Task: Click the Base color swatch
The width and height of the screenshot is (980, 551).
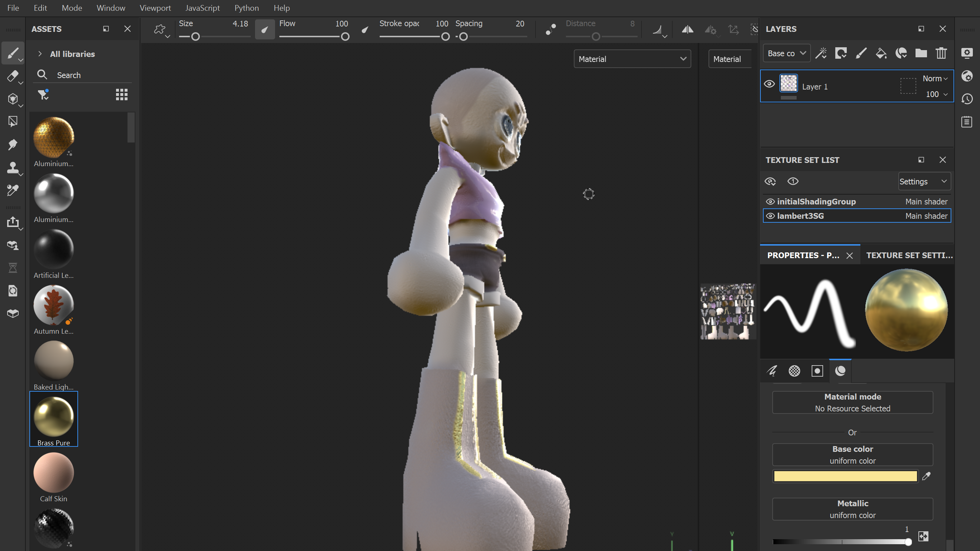Action: (845, 476)
